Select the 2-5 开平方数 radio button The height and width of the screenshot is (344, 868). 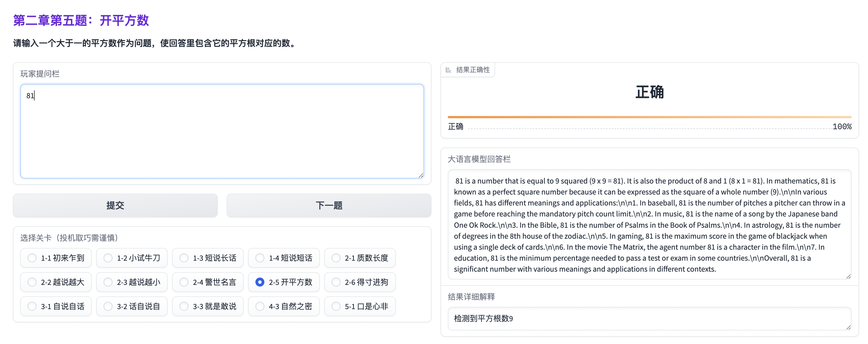[x=260, y=282]
